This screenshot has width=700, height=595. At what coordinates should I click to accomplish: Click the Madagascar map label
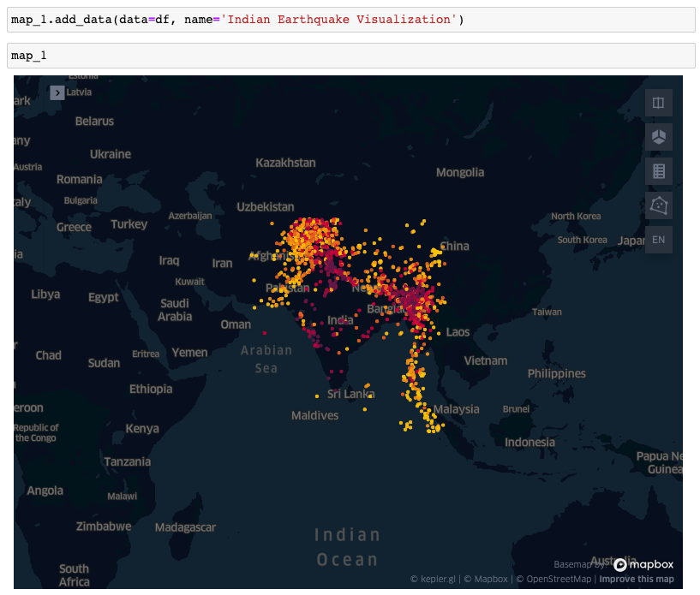pos(185,527)
